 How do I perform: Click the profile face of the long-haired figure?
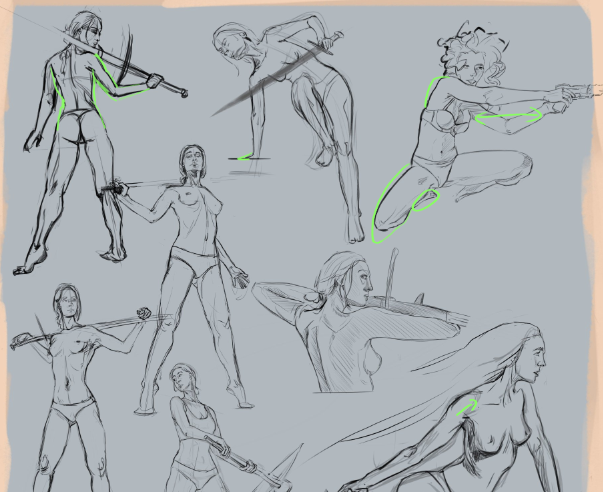tap(537, 357)
